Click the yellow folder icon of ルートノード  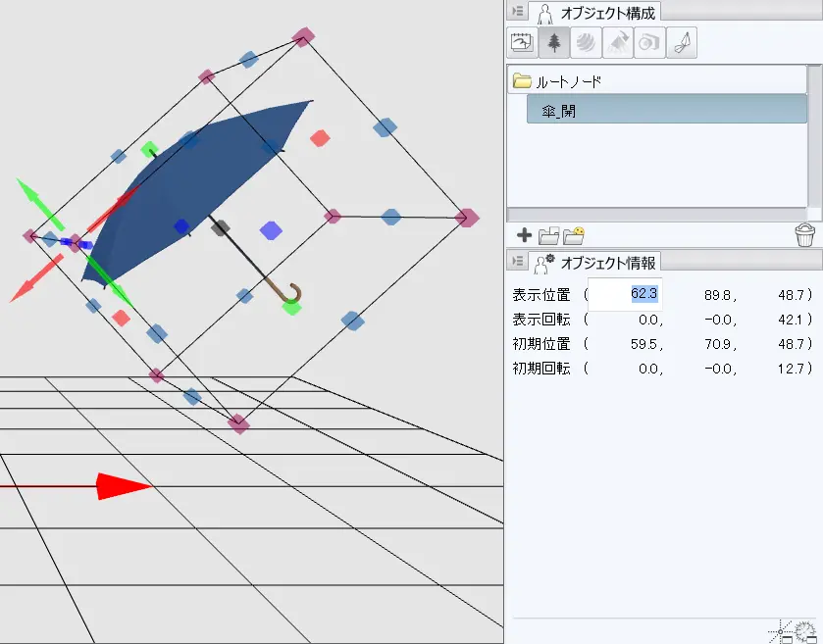tap(522, 80)
